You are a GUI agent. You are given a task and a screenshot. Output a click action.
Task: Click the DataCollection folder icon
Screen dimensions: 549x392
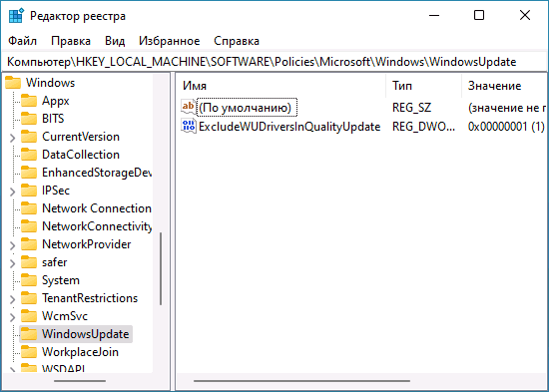click(x=29, y=155)
